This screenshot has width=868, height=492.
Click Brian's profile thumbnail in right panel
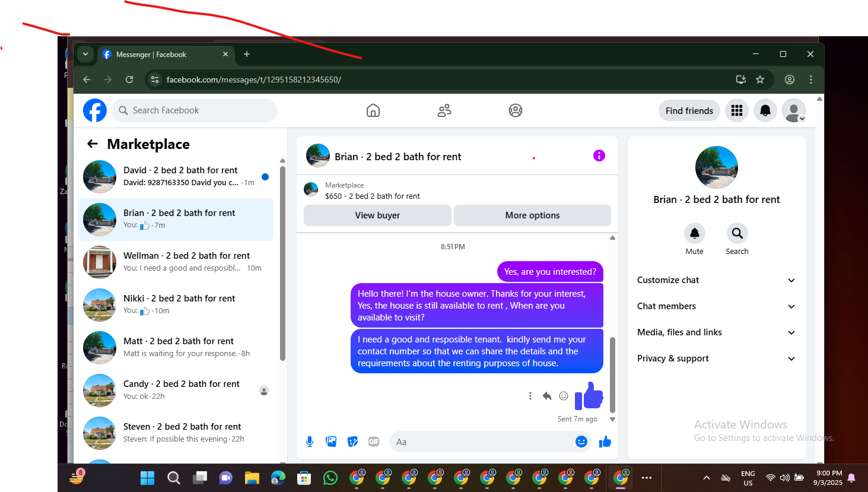(x=717, y=167)
